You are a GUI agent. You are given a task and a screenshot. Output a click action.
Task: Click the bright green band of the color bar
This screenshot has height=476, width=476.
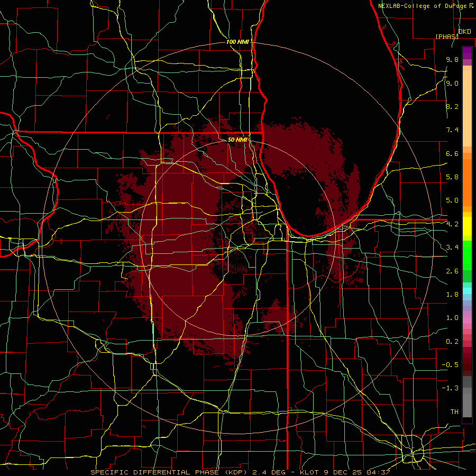(467, 255)
